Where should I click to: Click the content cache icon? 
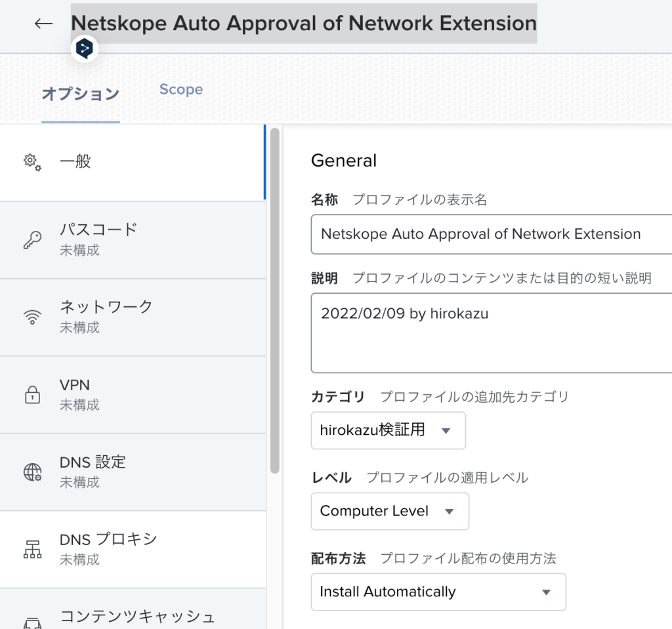coord(33,624)
